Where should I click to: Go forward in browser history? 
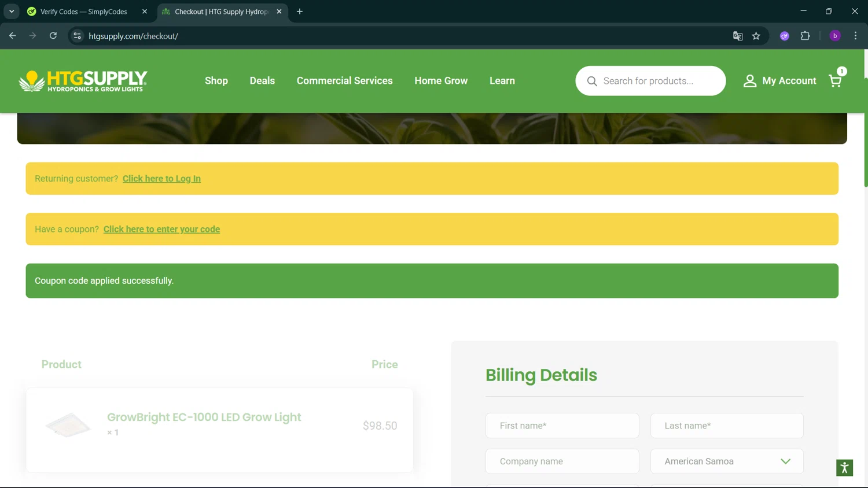(x=33, y=36)
